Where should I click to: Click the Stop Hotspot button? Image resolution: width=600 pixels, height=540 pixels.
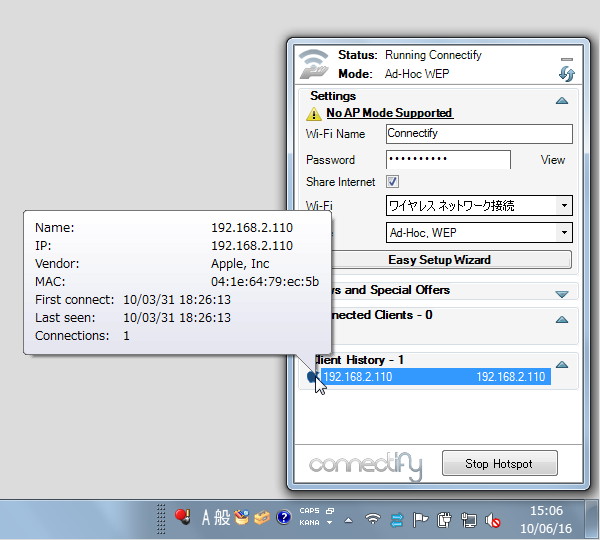499,463
